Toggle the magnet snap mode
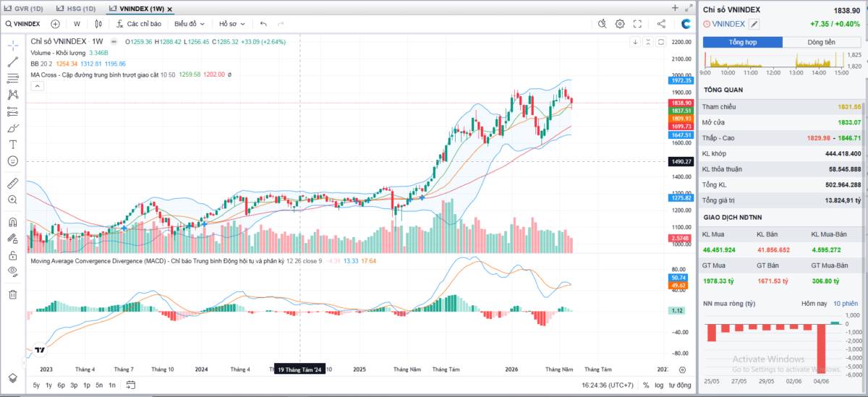This screenshot has width=868, height=397. pos(12,222)
